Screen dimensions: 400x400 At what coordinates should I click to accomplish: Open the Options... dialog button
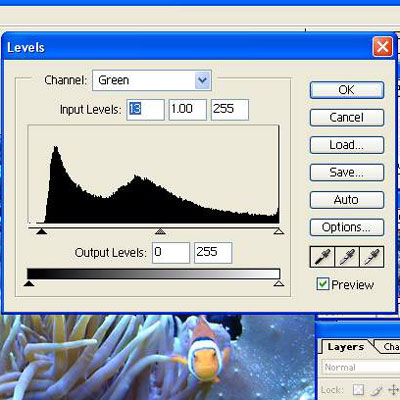347,227
